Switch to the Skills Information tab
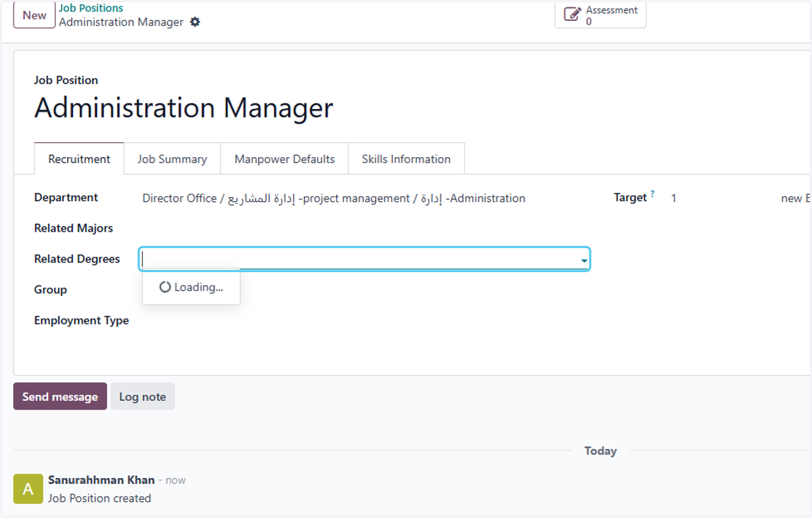Screen dimensions: 812x518 point(406,159)
